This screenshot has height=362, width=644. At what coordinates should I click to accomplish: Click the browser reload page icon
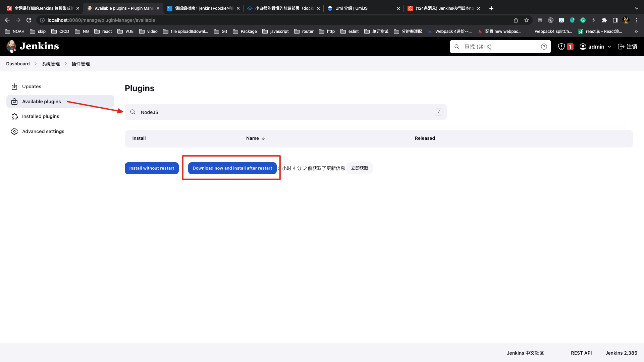point(29,20)
